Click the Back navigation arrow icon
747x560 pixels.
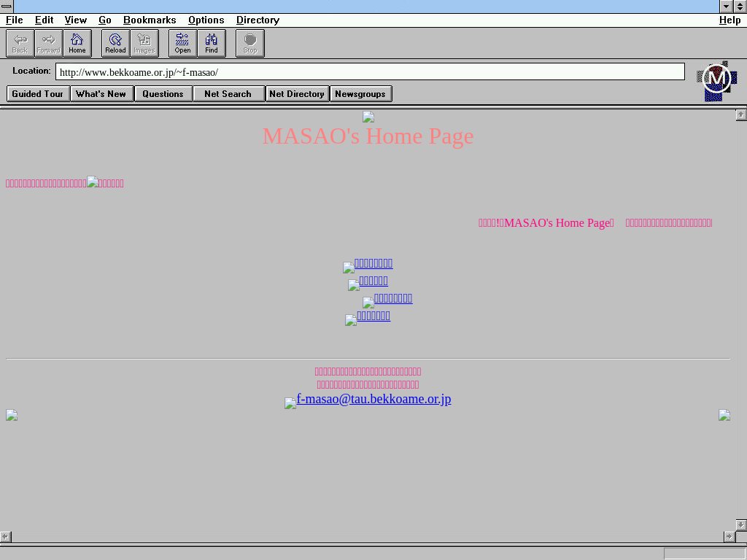[x=20, y=42]
